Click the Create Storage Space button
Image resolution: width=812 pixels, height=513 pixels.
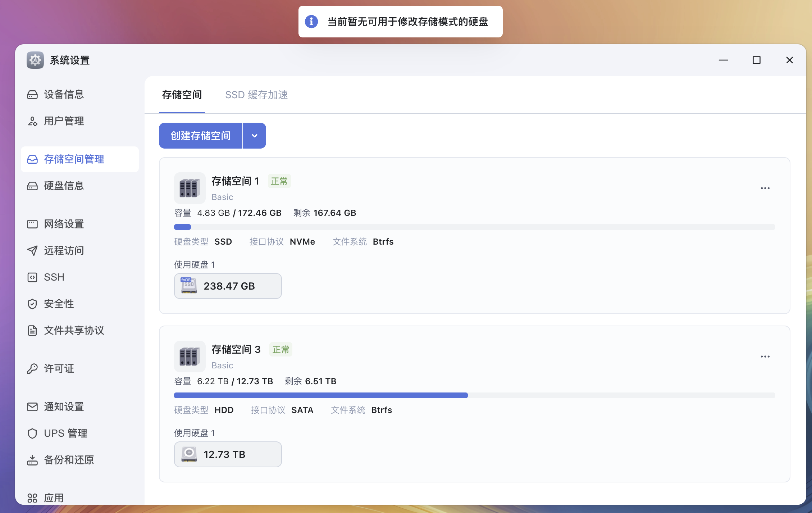pyautogui.click(x=201, y=136)
